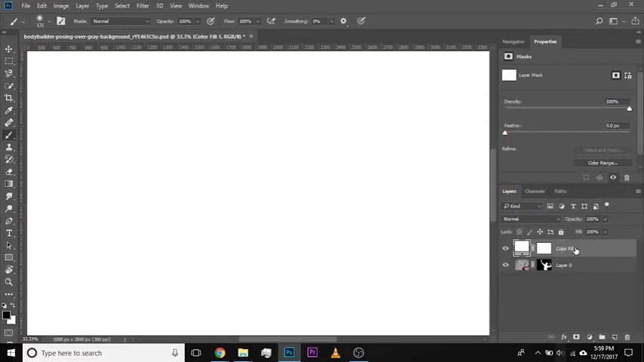Click the foreground color swatch
The image size is (644, 362).
pos(6,315)
